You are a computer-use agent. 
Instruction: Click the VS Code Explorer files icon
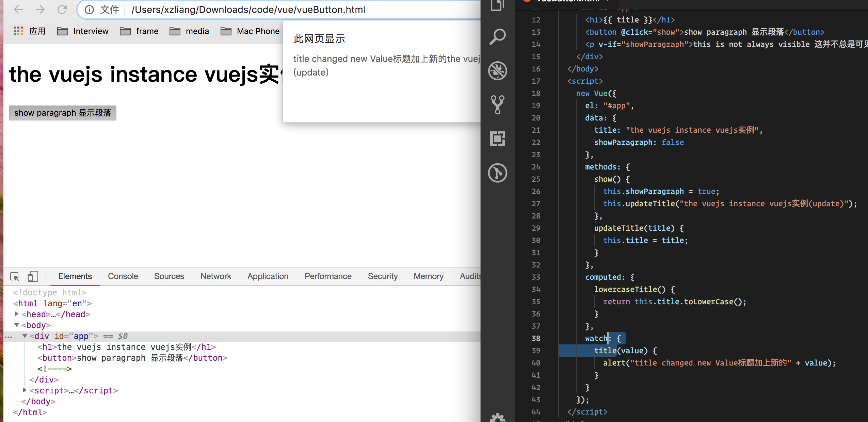497,5
